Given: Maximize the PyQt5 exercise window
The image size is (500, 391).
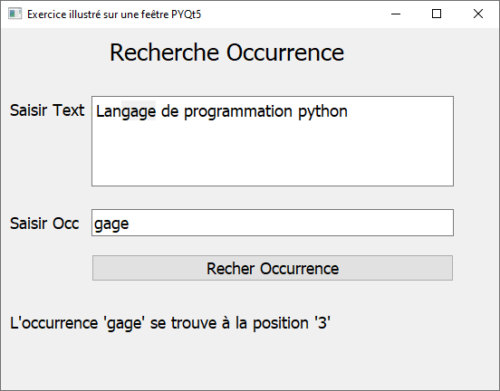Looking at the screenshot, I should [x=436, y=14].
